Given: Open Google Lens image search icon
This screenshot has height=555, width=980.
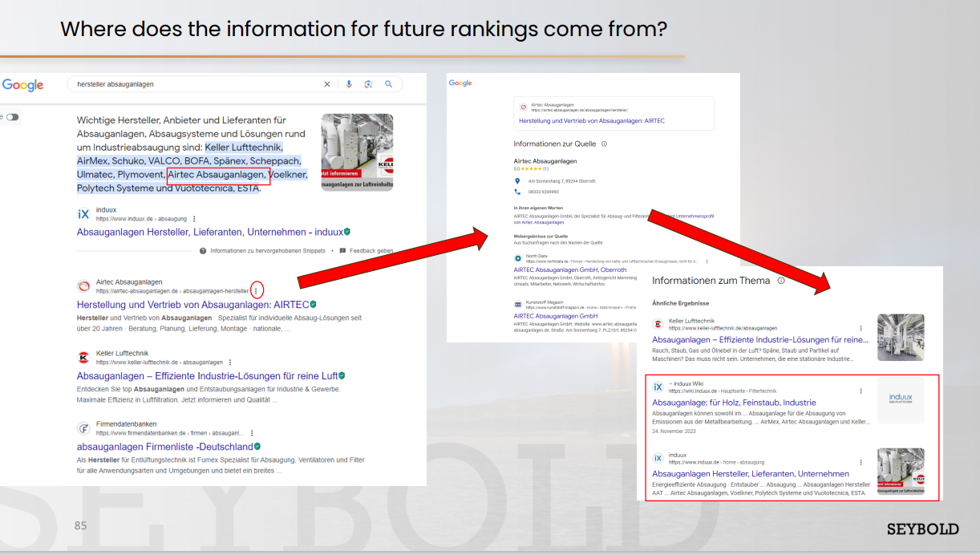Looking at the screenshot, I should coord(368,84).
